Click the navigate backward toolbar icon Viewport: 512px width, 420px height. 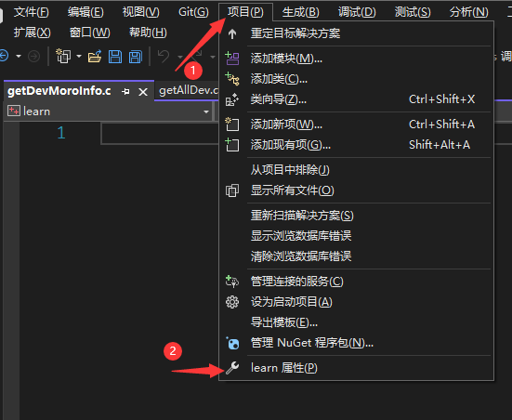(4, 56)
